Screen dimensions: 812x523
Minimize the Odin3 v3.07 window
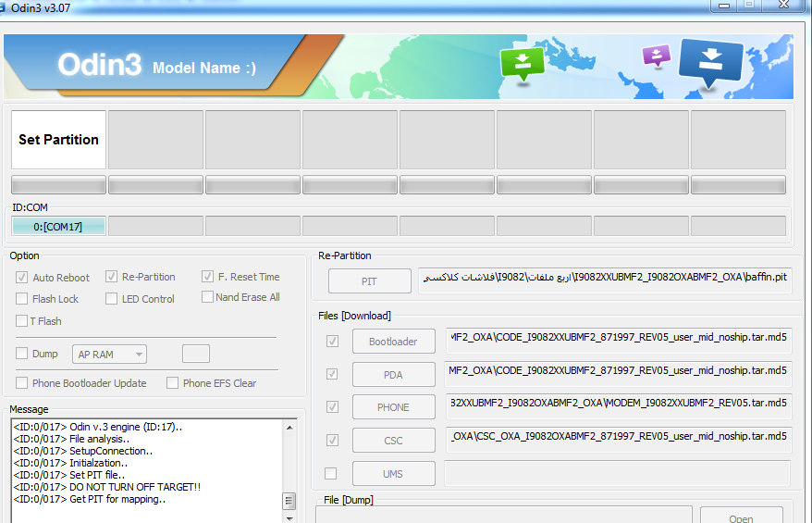pyautogui.click(x=724, y=6)
